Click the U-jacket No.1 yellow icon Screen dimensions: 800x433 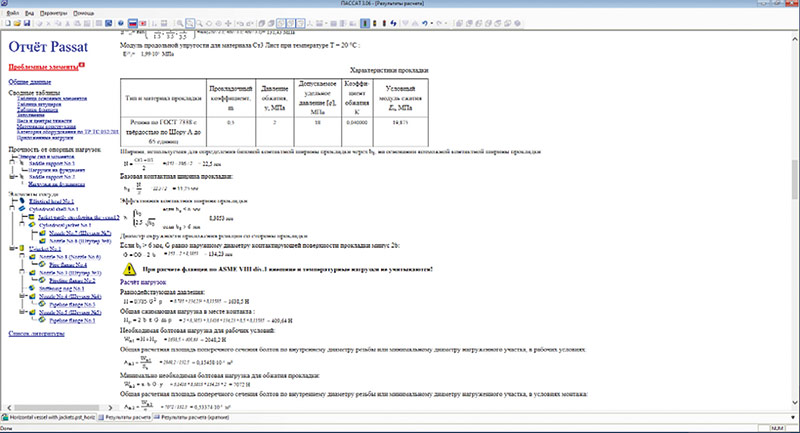click(x=22, y=248)
